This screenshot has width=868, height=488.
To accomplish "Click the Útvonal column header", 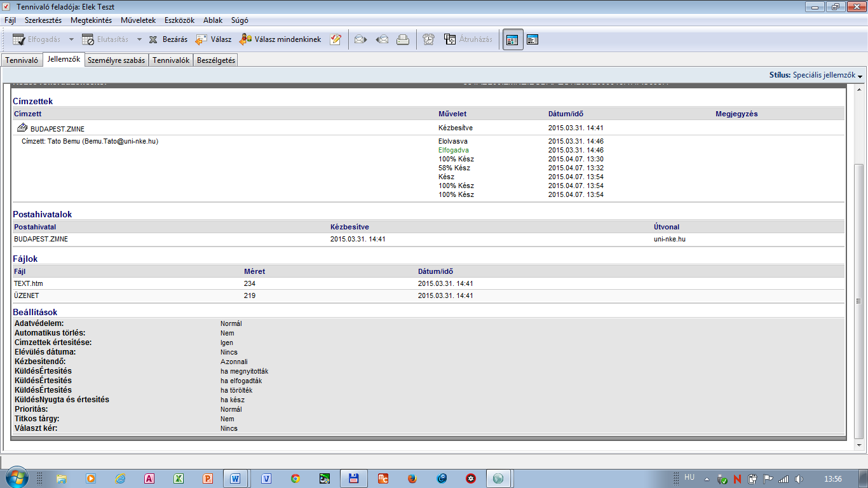I will click(x=667, y=227).
